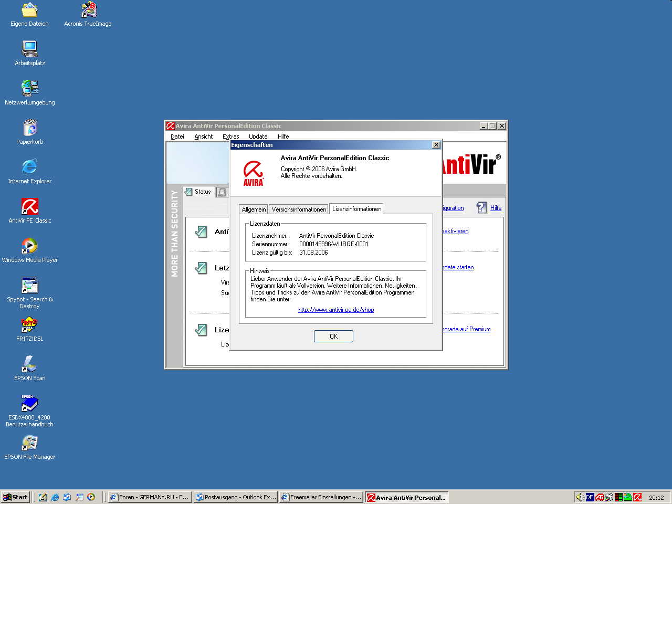Open the Extras menu
The width and height of the screenshot is (672, 630).
click(x=230, y=136)
